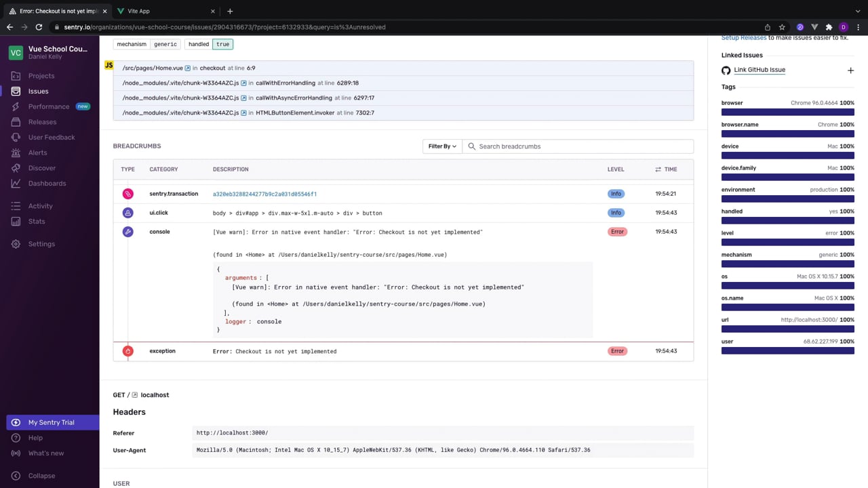Viewport: 868px width, 488px height.
Task: Bookmark this page with the star icon
Action: [x=782, y=27]
